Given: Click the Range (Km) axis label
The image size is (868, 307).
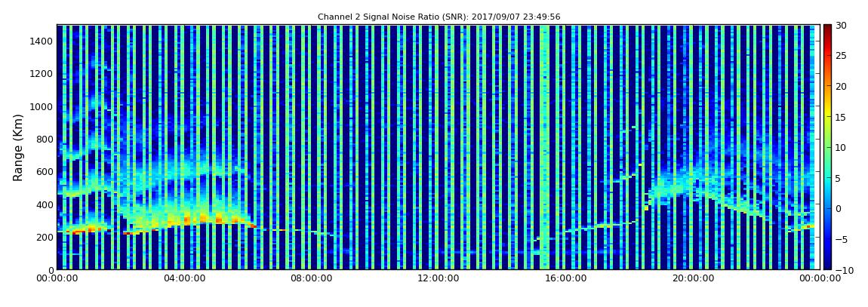Looking at the screenshot, I should [x=17, y=148].
